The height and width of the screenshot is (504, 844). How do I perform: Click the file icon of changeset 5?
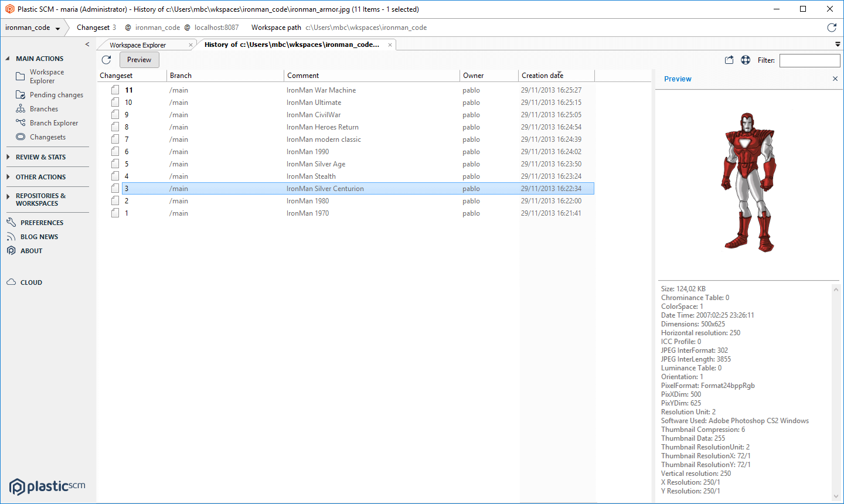tap(115, 164)
